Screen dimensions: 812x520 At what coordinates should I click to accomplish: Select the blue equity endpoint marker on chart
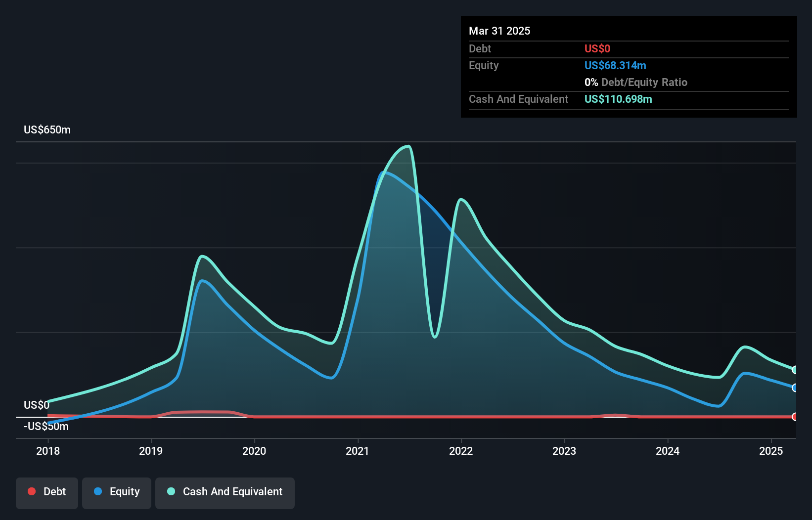795,388
